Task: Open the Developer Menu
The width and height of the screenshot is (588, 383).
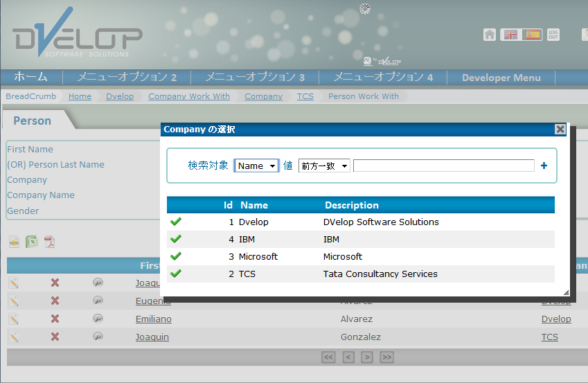Action: [501, 78]
